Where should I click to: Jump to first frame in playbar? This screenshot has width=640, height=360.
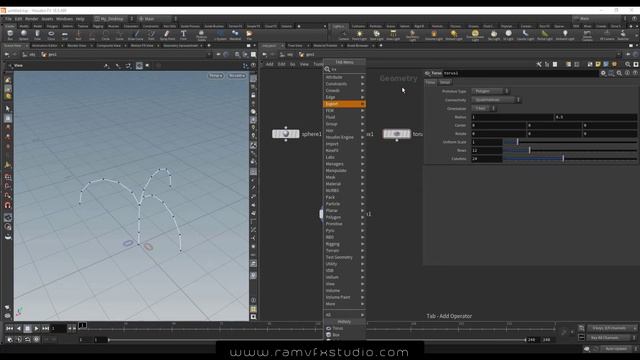click(x=9, y=328)
